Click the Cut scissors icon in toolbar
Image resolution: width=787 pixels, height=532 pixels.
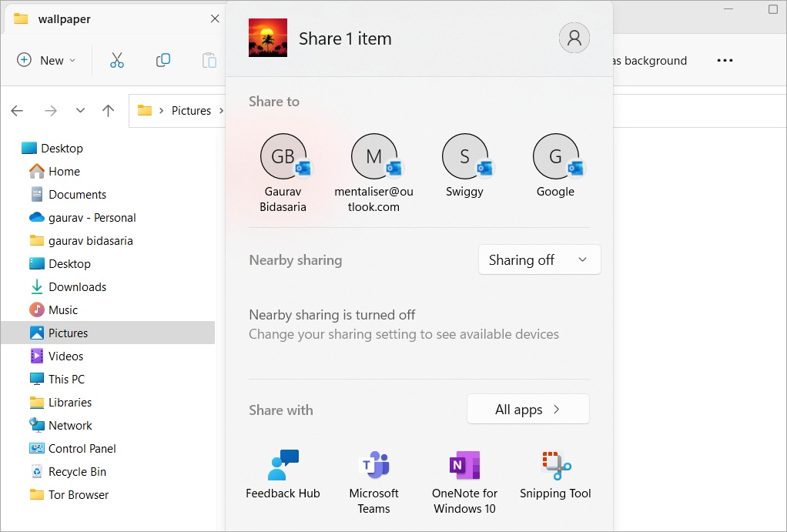click(x=116, y=60)
